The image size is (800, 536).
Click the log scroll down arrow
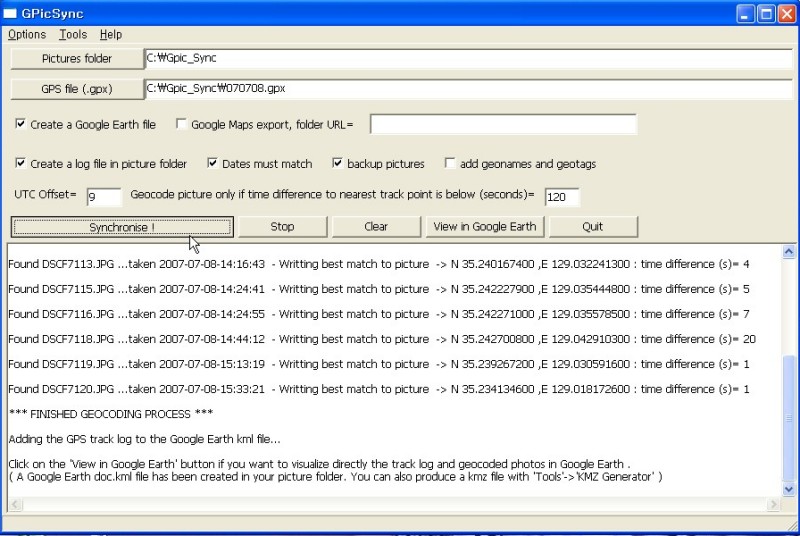coord(788,490)
